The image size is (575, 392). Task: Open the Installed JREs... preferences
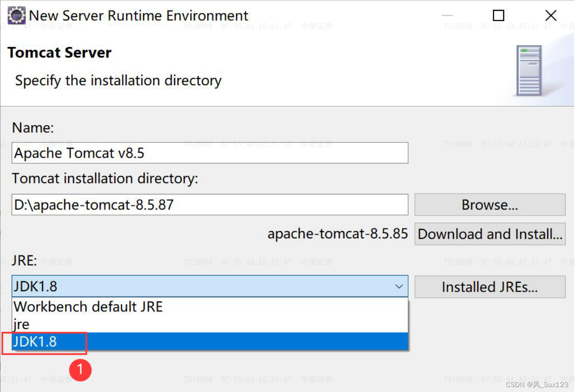click(x=490, y=287)
